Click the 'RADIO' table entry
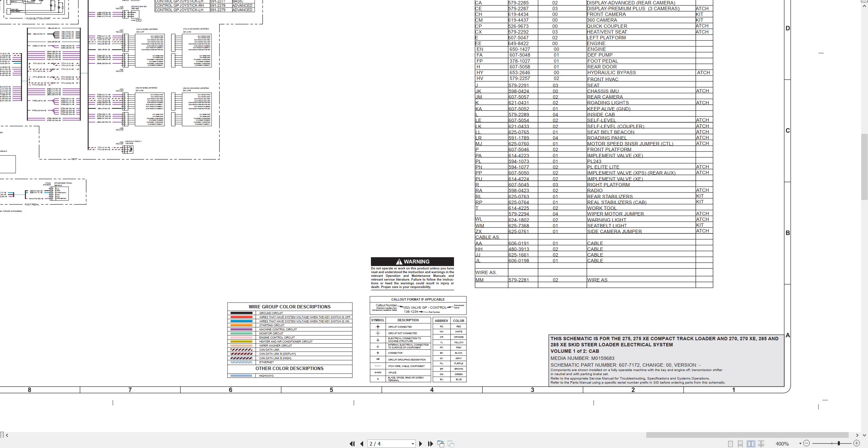 pyautogui.click(x=595, y=190)
